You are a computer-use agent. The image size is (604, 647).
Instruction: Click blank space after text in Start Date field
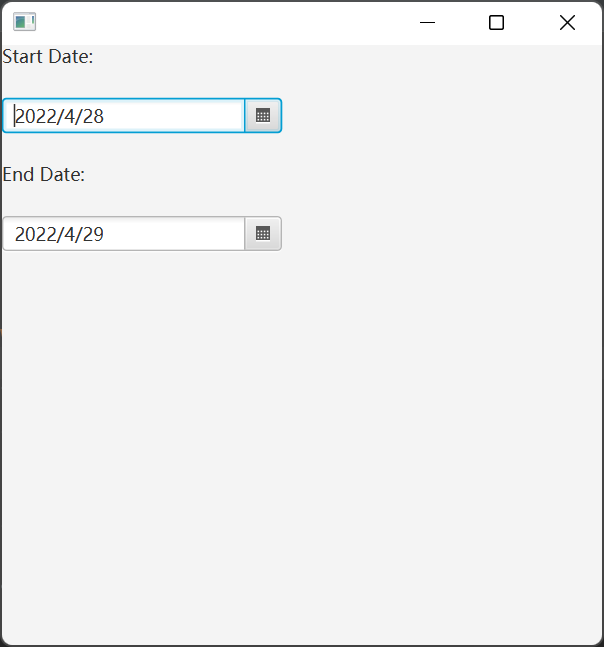173,116
